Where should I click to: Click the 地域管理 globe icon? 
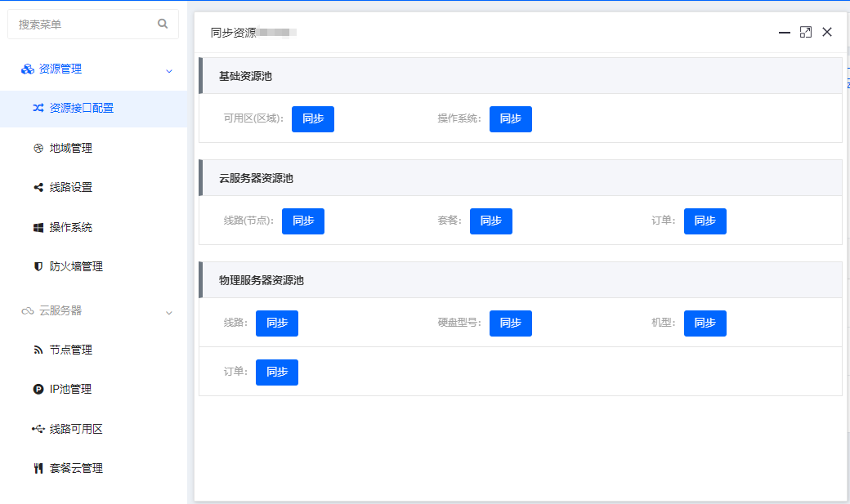(x=38, y=148)
